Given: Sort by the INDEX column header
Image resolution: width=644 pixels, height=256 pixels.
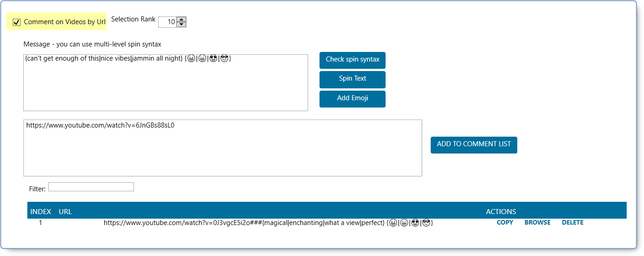Looking at the screenshot, I should pos(41,211).
